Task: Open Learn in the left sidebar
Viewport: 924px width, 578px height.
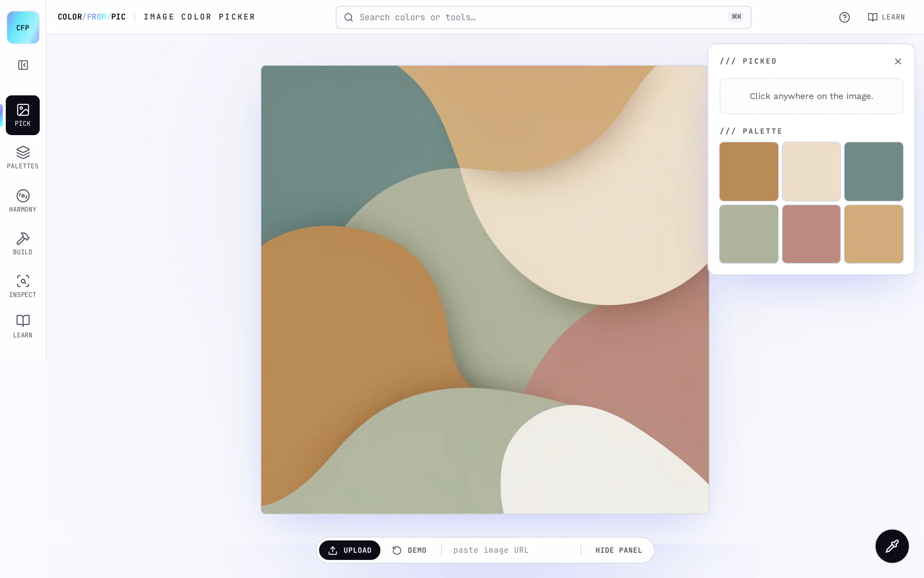Action: click(22, 327)
